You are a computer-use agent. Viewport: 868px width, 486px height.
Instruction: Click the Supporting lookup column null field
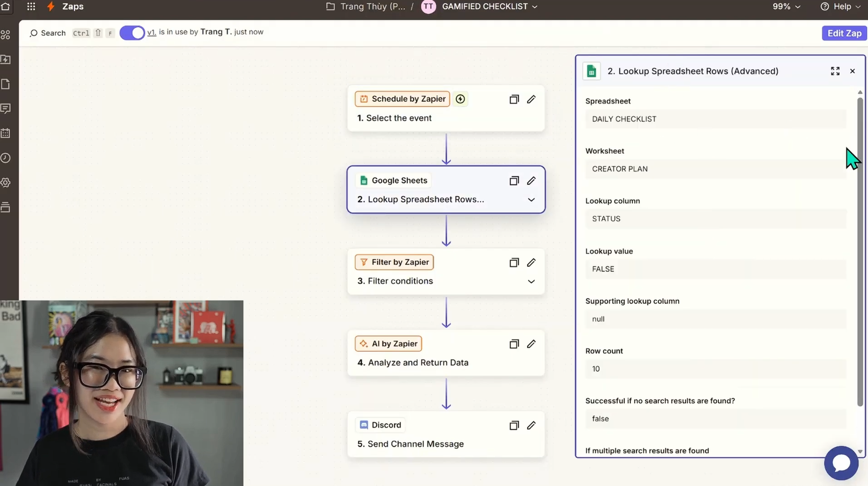coord(715,319)
